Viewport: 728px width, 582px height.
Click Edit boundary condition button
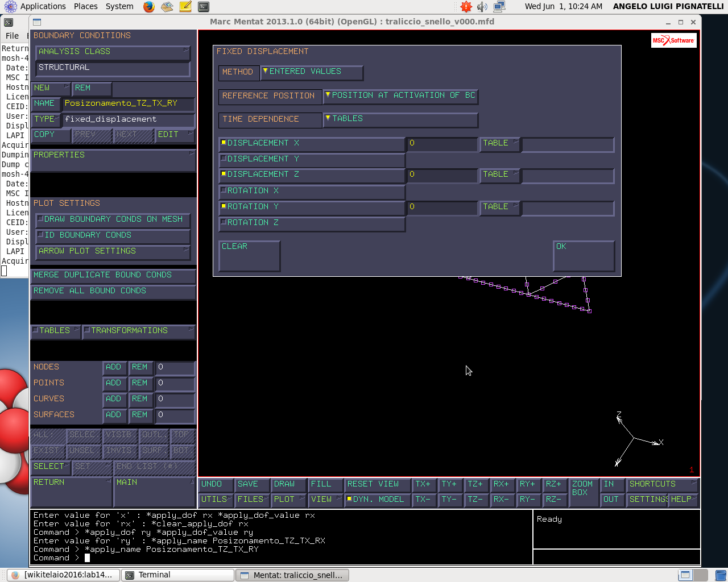tap(175, 135)
